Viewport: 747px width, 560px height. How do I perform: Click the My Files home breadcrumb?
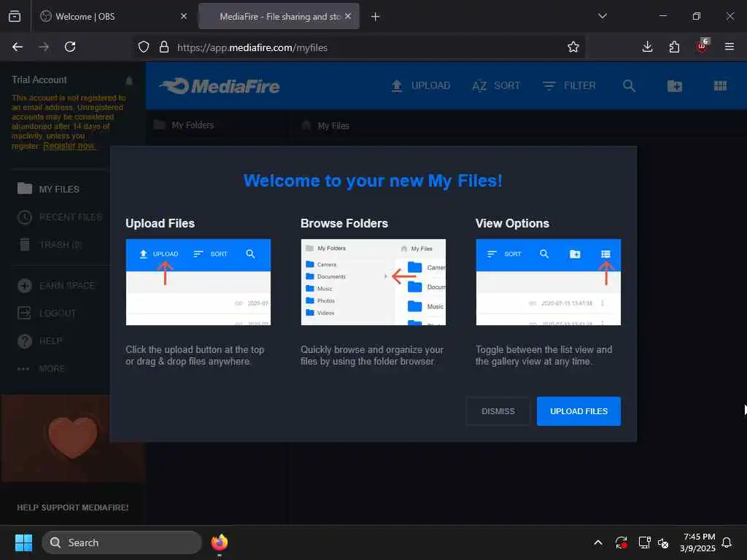(x=326, y=125)
